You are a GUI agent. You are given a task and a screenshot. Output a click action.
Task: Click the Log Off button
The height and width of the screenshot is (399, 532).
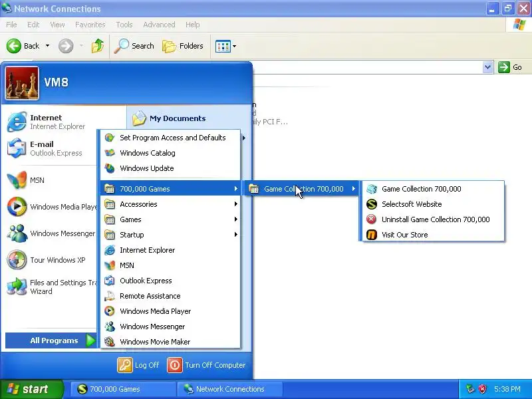pyautogui.click(x=138, y=365)
